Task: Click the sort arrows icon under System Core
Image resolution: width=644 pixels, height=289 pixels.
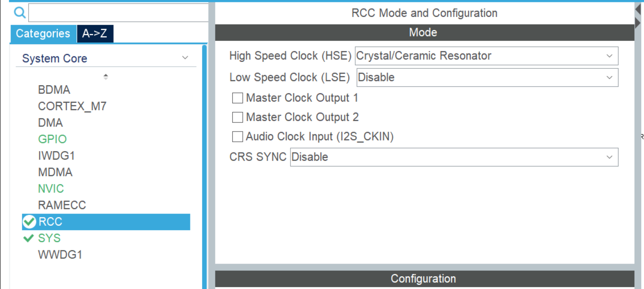Action: coord(105,76)
